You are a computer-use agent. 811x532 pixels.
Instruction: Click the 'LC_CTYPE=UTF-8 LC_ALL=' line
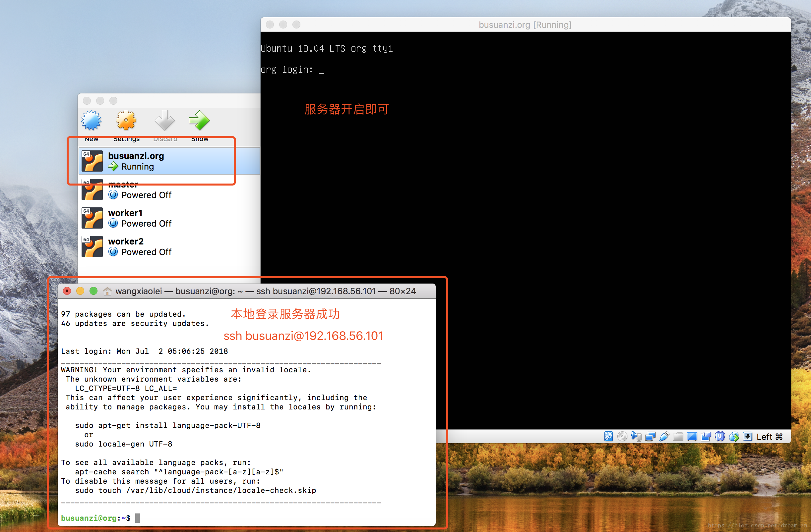pos(126,388)
